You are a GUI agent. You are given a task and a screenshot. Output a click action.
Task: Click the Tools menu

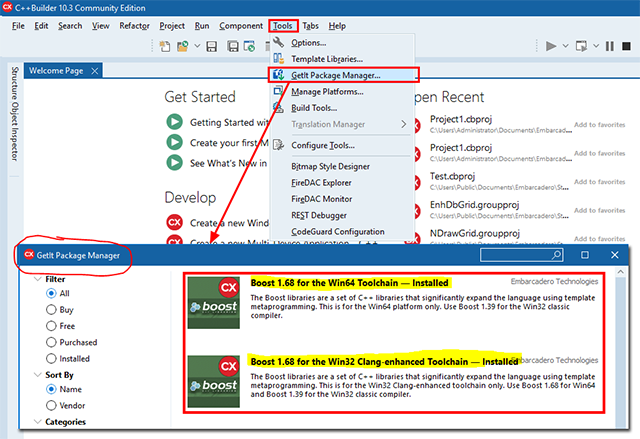coord(283,26)
